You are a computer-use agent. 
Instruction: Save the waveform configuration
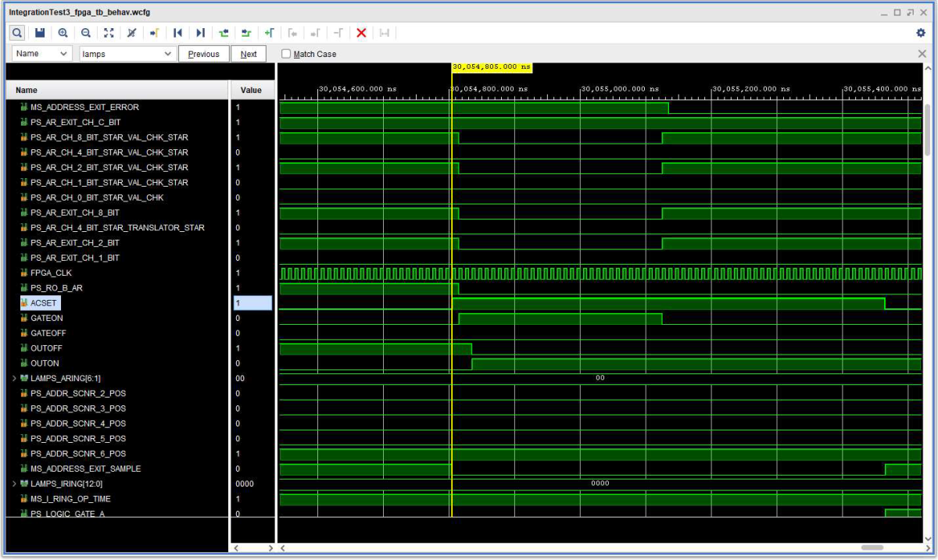[38, 33]
